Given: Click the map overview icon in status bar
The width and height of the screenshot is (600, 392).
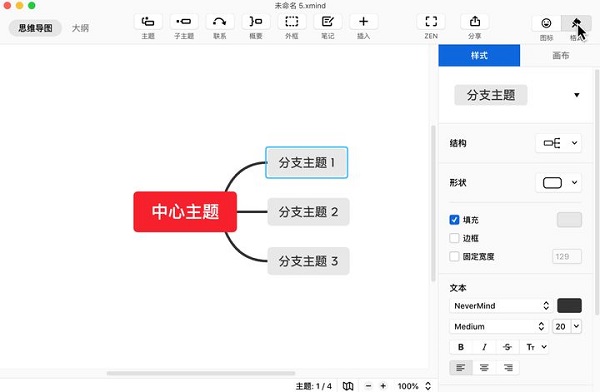Looking at the screenshot, I should pos(348,386).
